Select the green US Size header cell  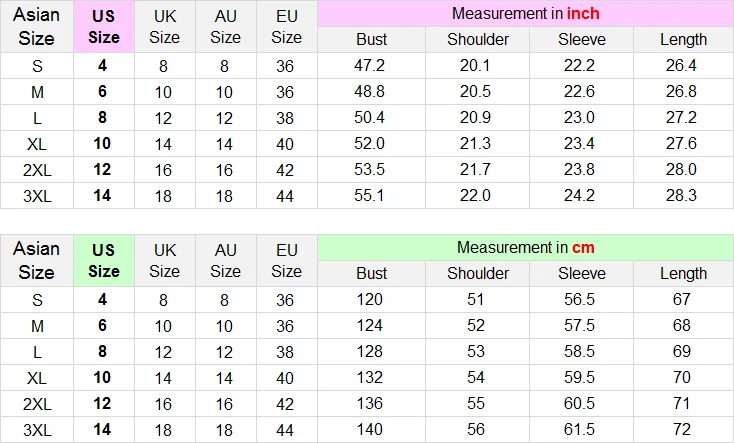click(103, 260)
